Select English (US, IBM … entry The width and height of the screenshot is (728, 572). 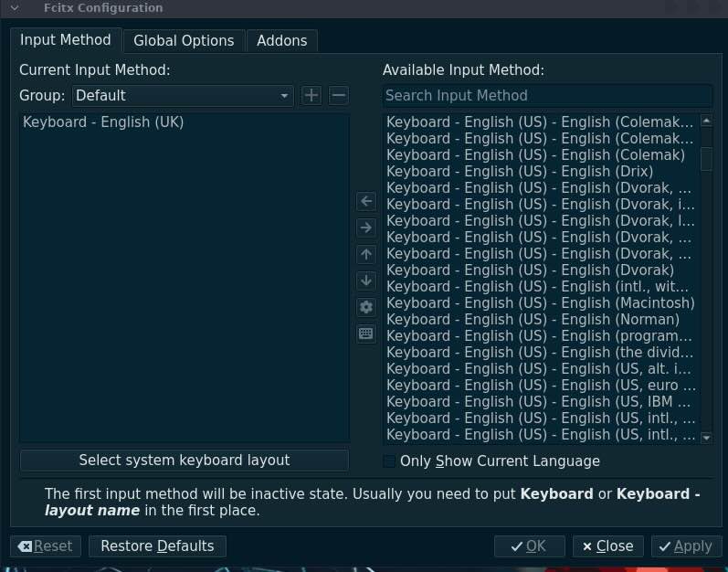click(542, 402)
